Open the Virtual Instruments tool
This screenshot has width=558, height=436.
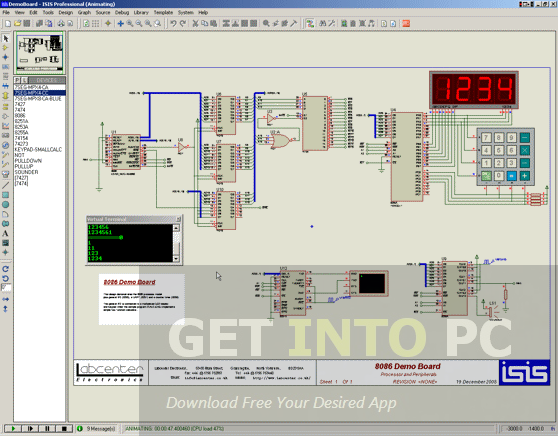tap(6, 174)
